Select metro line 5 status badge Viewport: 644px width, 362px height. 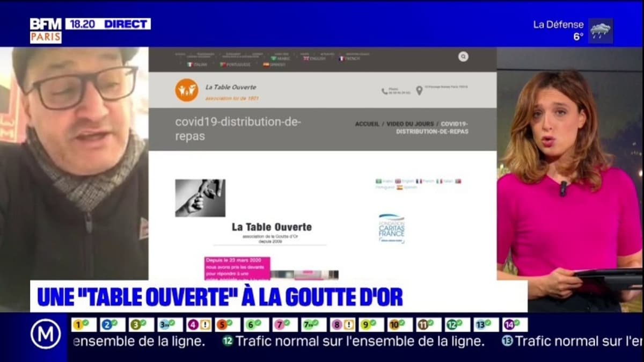pyautogui.click(x=228, y=324)
